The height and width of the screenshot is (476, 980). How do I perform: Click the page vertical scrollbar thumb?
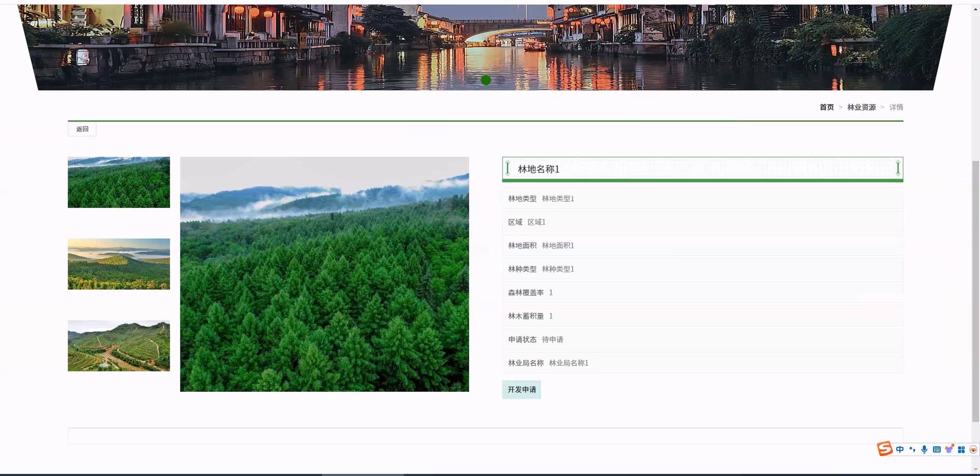pyautogui.click(x=976, y=291)
